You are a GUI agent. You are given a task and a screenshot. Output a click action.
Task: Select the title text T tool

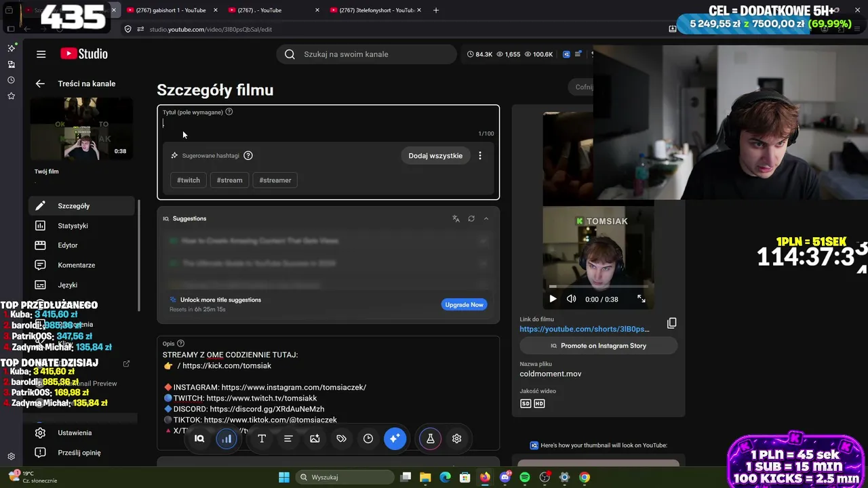[262, 439]
